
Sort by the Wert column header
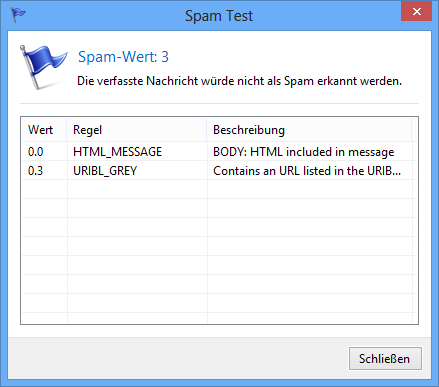44,130
